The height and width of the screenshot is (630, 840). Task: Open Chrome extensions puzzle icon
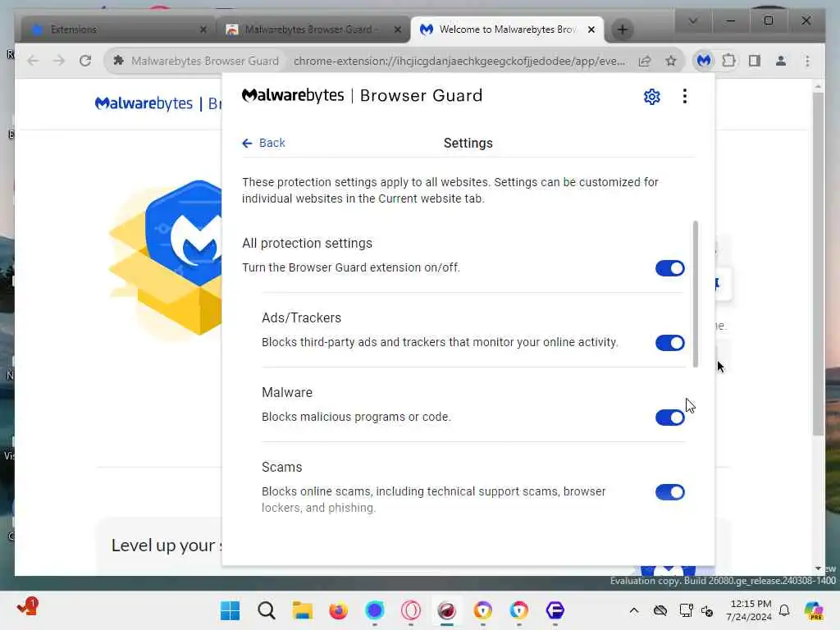tap(728, 61)
